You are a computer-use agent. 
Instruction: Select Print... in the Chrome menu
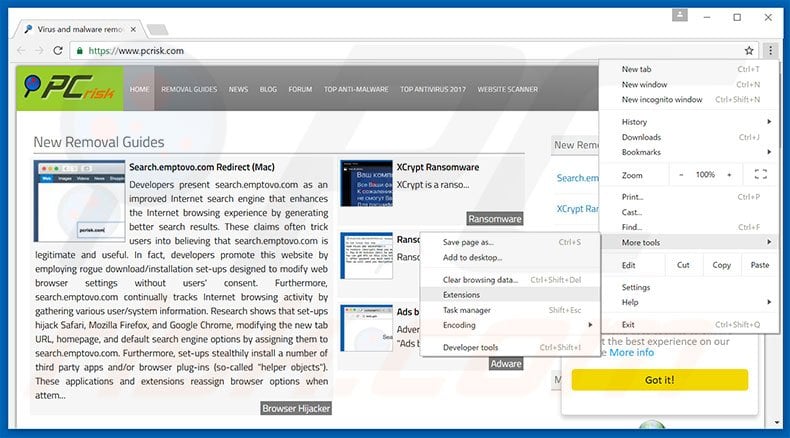[689, 197]
